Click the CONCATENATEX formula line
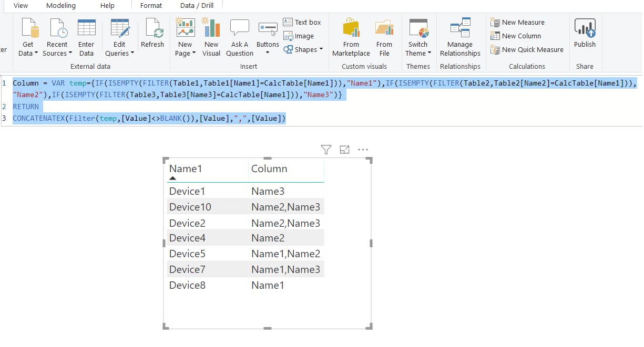 (149, 119)
